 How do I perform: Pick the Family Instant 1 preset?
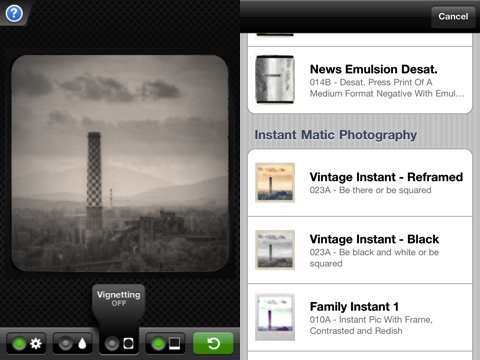(360, 317)
